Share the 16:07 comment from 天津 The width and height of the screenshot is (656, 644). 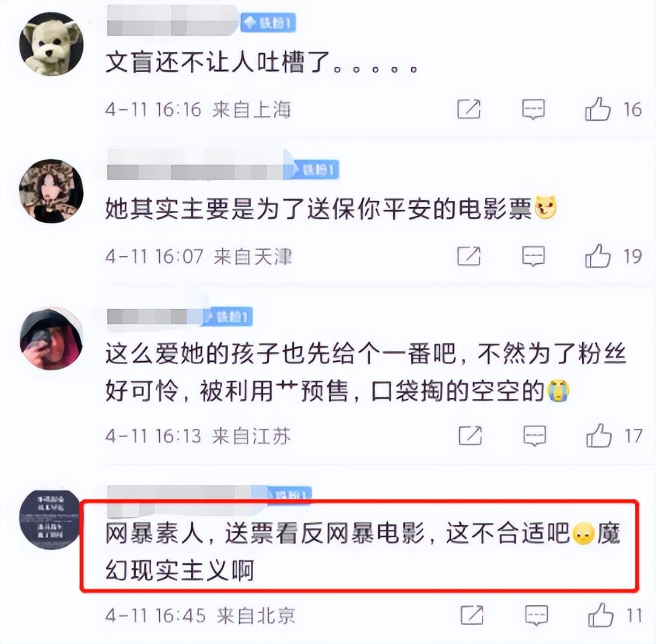469,256
